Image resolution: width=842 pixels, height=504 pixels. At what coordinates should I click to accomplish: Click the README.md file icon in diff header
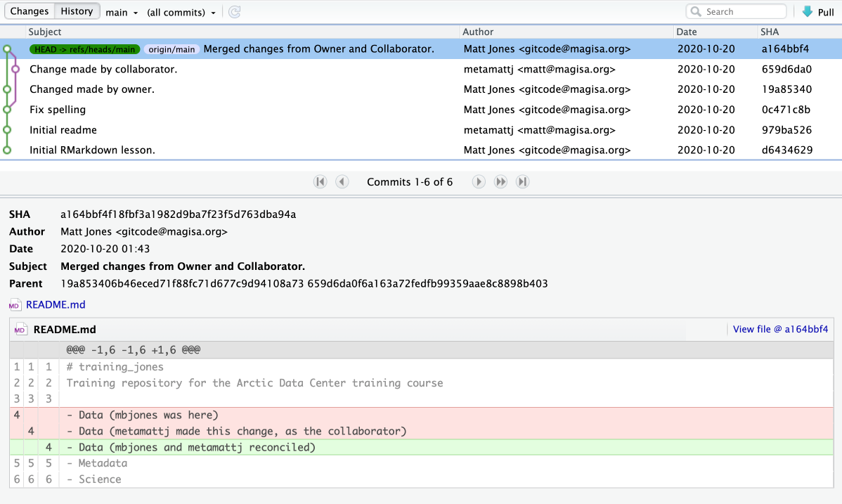pos(20,330)
